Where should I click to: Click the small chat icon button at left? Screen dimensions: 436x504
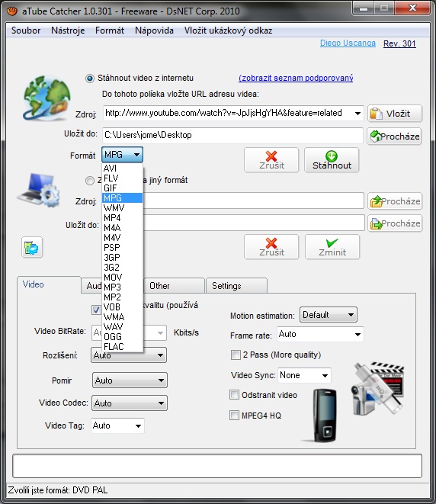tap(32, 248)
